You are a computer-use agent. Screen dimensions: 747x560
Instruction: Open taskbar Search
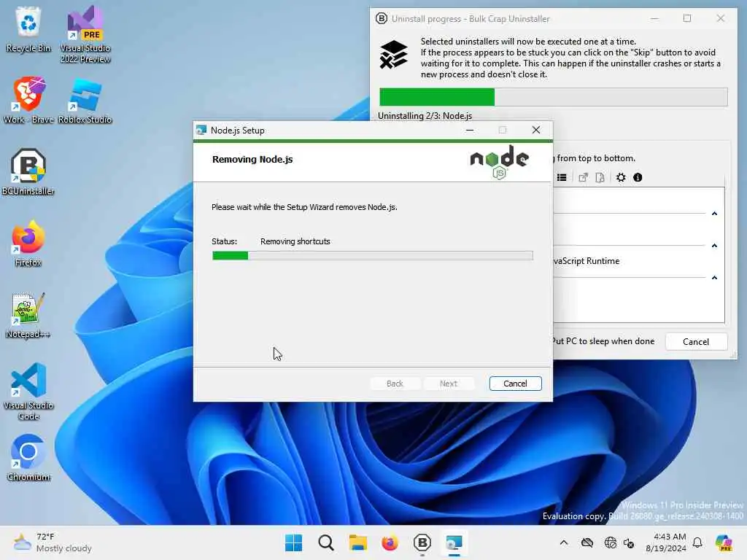pyautogui.click(x=326, y=542)
